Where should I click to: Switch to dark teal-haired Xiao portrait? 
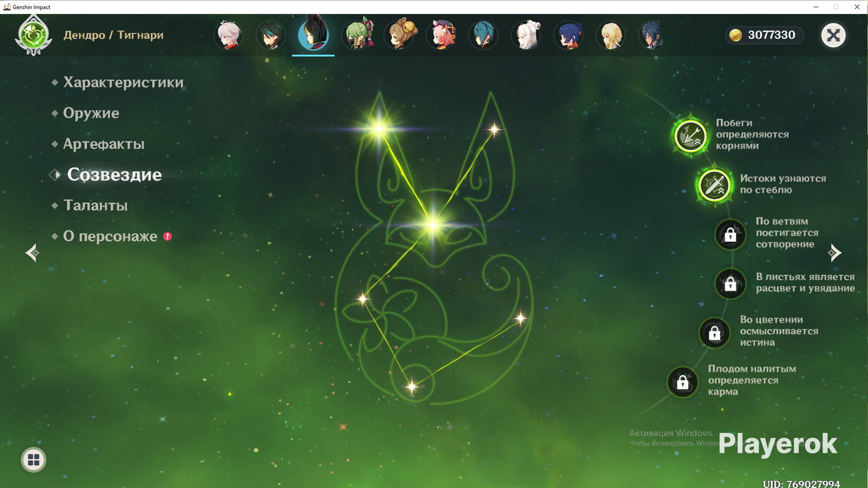point(271,35)
